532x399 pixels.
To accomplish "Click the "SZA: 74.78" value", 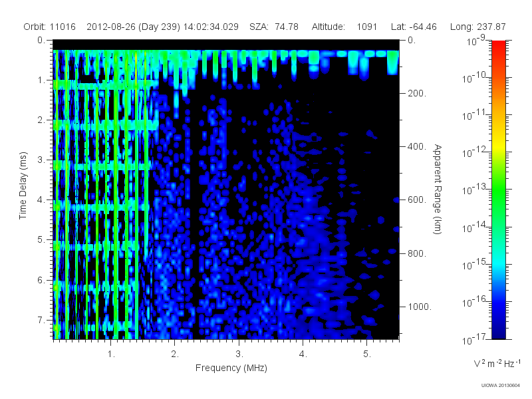I will point(274,27).
